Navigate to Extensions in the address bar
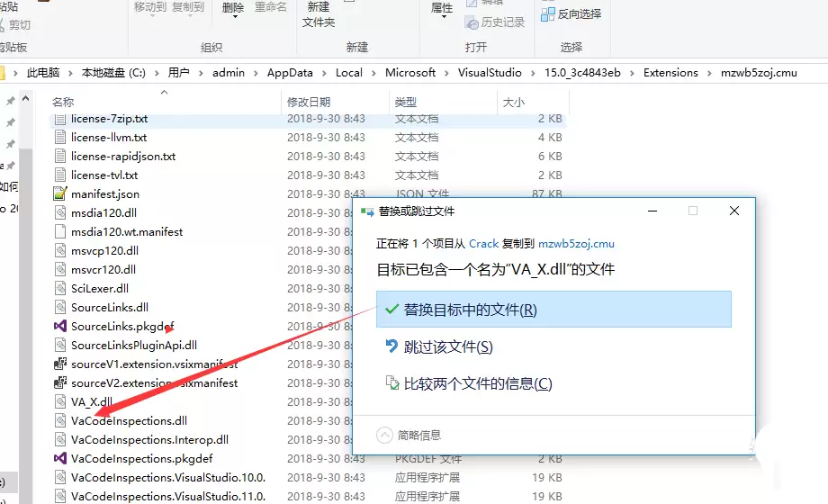This screenshot has width=828, height=504. tap(670, 73)
